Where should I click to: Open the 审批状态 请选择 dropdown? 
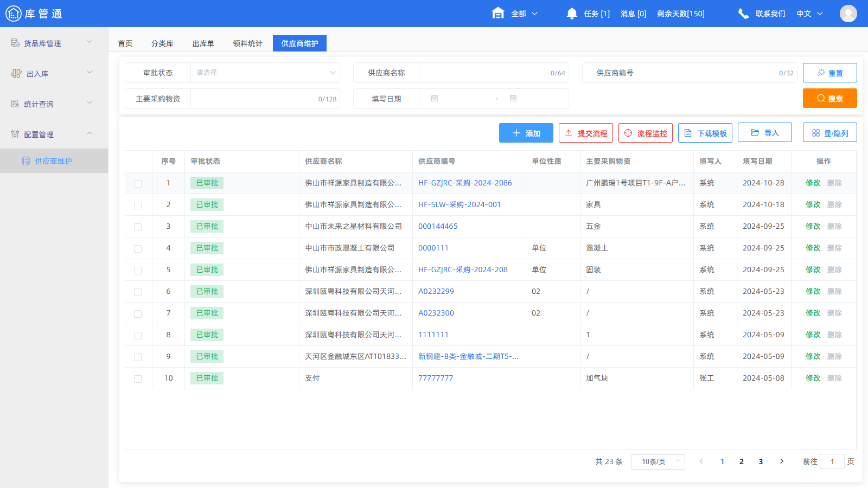coord(265,72)
